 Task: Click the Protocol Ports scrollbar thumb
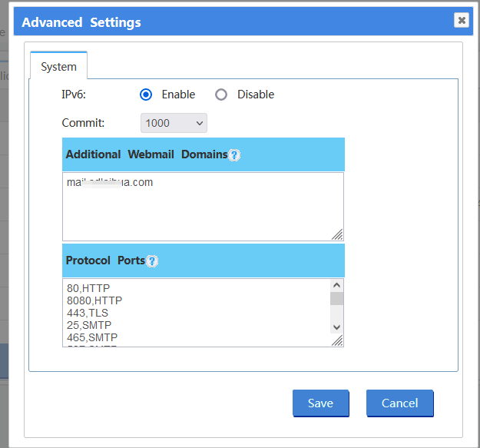(x=336, y=299)
